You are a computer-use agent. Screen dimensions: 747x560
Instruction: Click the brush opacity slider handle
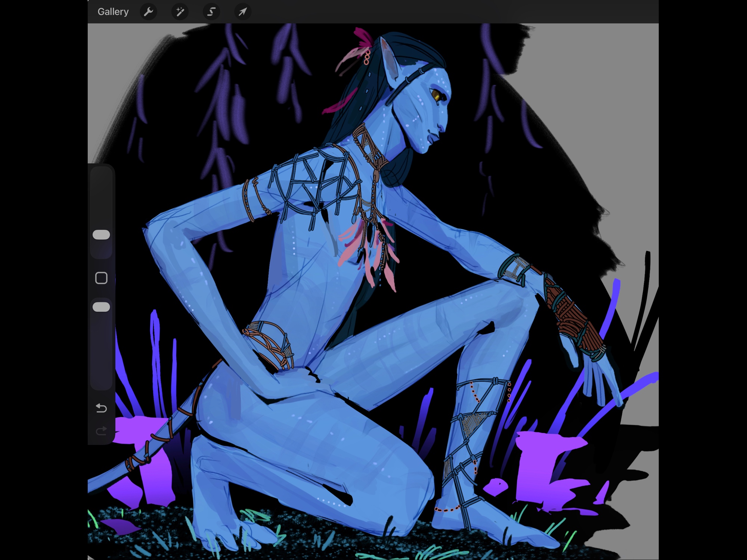pos(101,307)
